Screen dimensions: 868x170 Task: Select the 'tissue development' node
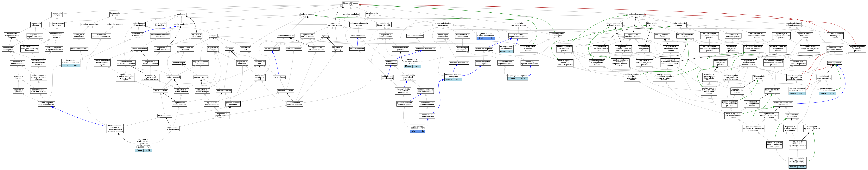point(415,36)
